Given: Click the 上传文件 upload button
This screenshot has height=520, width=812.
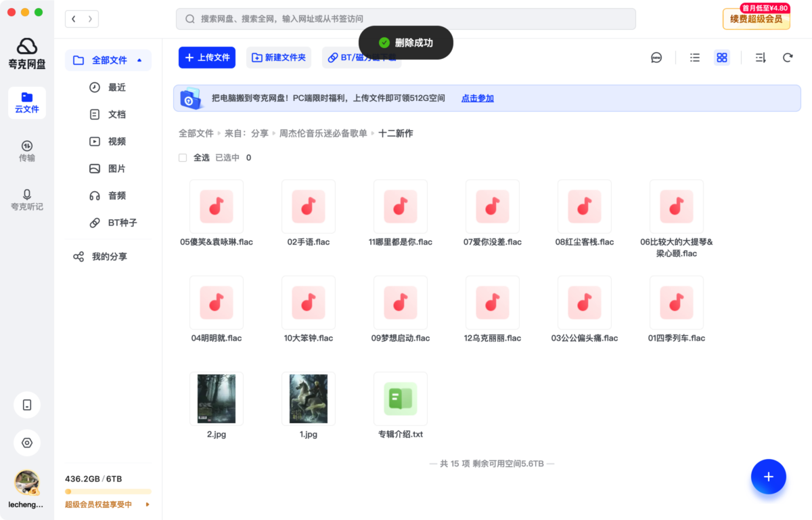Looking at the screenshot, I should click(207, 58).
